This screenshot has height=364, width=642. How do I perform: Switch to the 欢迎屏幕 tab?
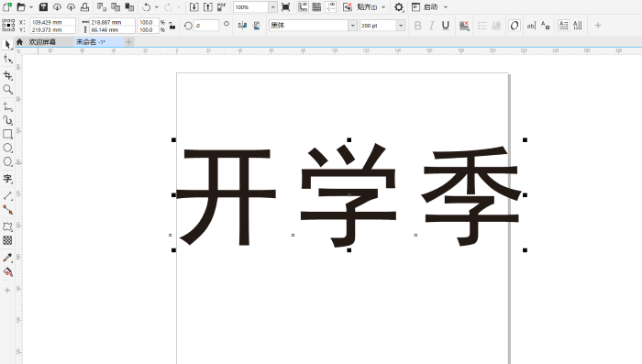click(x=42, y=42)
